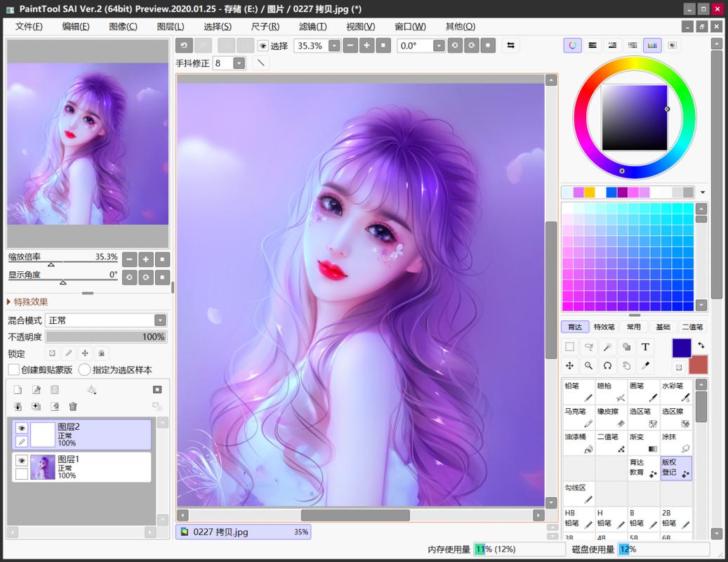Viewport: 728px width, 562px height.
Task: Pick the Lasso selection tool
Action: [x=588, y=346]
